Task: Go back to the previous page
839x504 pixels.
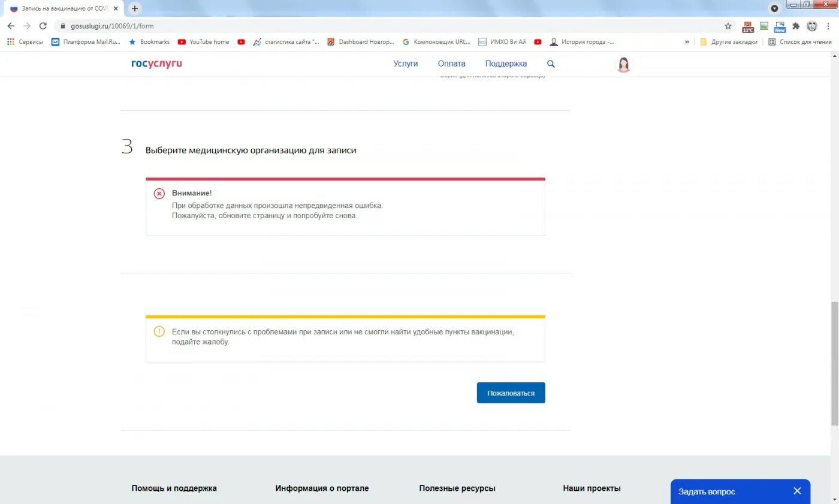Action: tap(11, 26)
